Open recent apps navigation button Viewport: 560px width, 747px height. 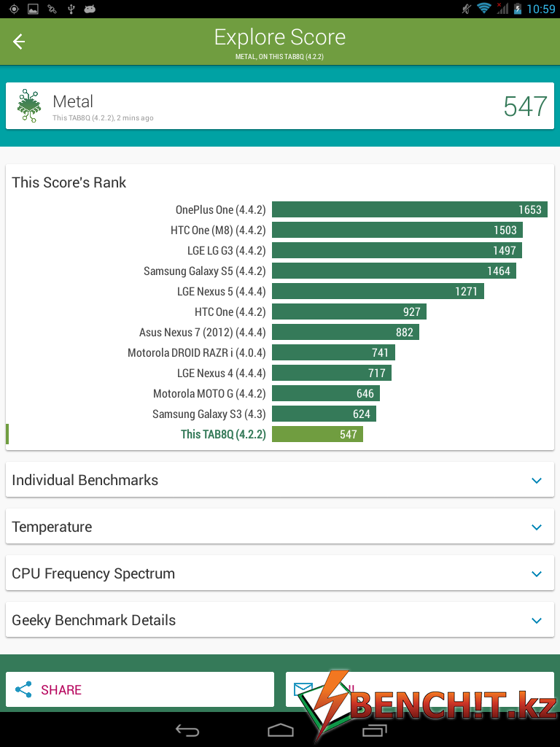coord(374,729)
